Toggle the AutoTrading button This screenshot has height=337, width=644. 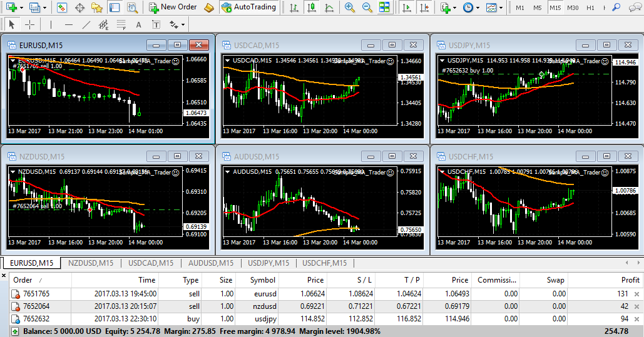(x=248, y=7)
